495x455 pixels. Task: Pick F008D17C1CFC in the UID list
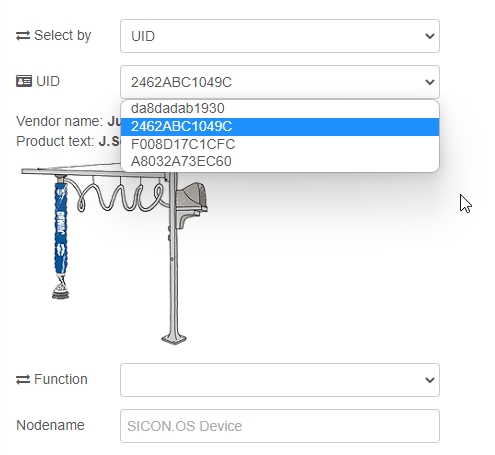click(280, 144)
